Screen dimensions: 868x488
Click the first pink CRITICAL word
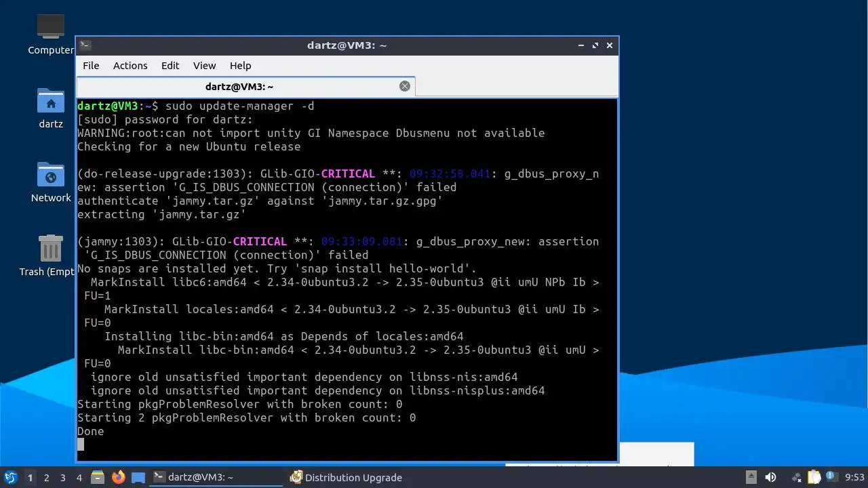pyautogui.click(x=348, y=174)
